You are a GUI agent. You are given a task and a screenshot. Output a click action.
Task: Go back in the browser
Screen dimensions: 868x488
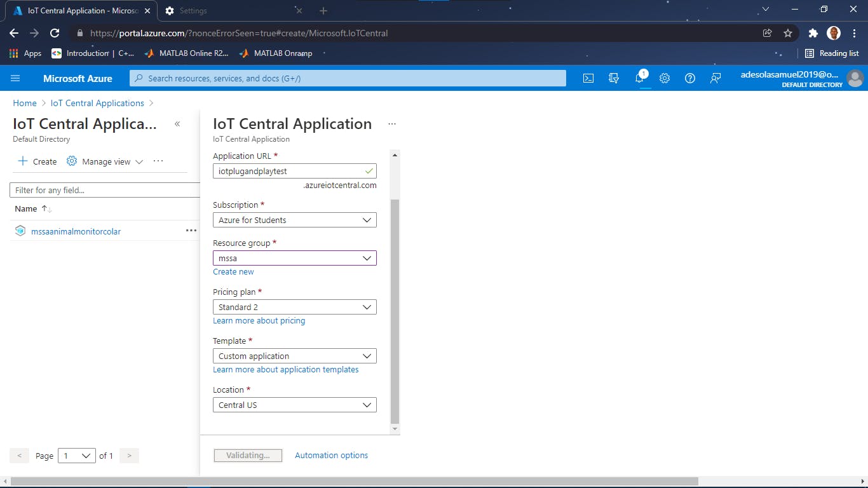(14, 33)
